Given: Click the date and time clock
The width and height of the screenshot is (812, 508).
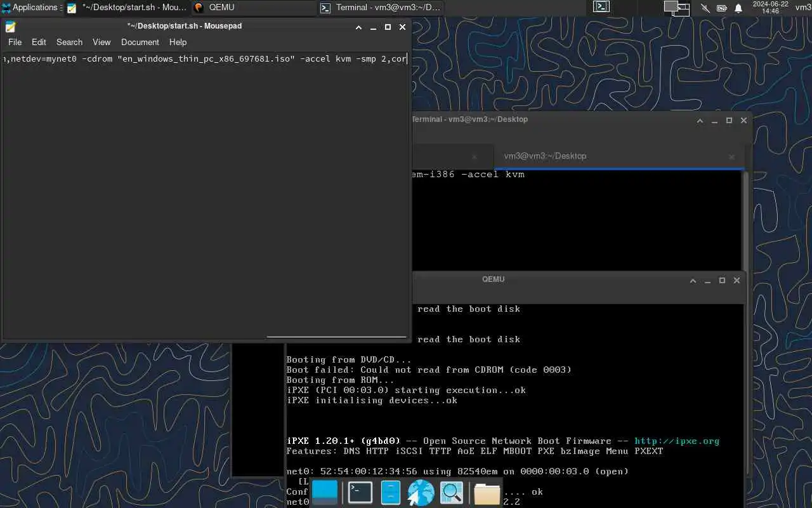Looking at the screenshot, I should (770, 8).
